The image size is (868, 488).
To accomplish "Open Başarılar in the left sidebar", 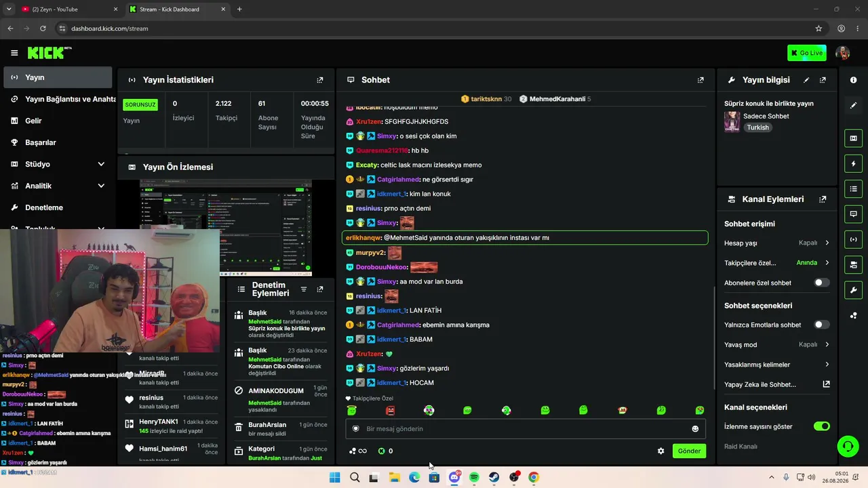I will pyautogui.click(x=58, y=142).
